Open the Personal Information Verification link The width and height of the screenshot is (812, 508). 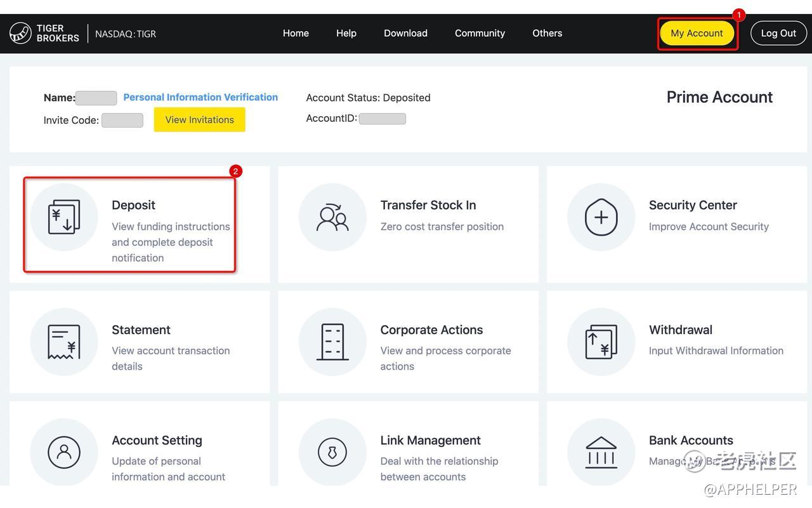point(200,97)
